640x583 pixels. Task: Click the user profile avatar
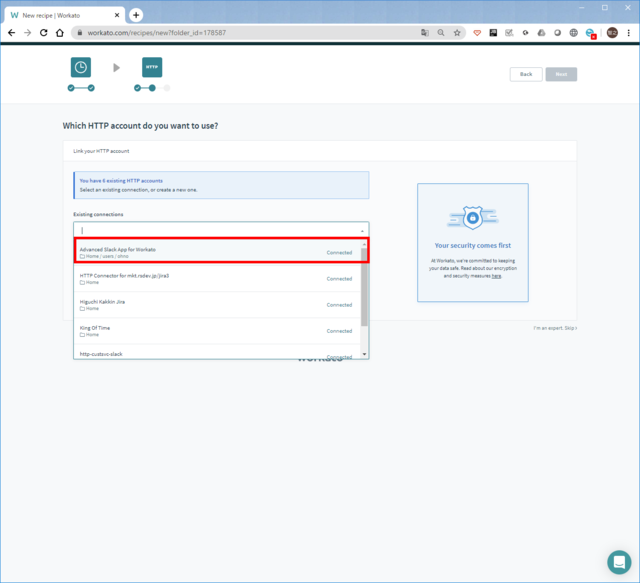pyautogui.click(x=612, y=33)
